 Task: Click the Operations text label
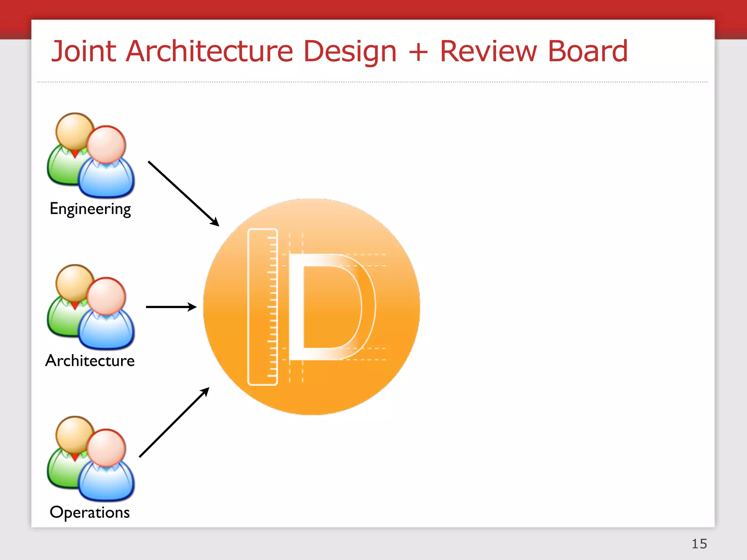90,512
